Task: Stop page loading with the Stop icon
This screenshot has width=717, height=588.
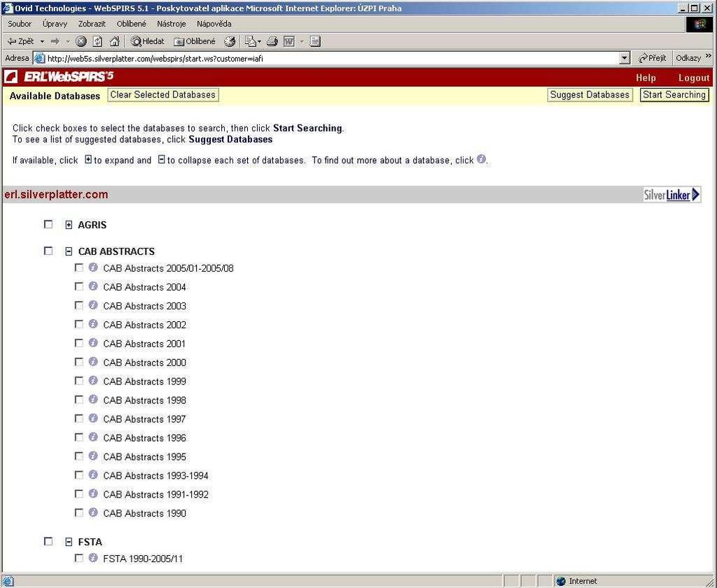Action: pyautogui.click(x=81, y=41)
